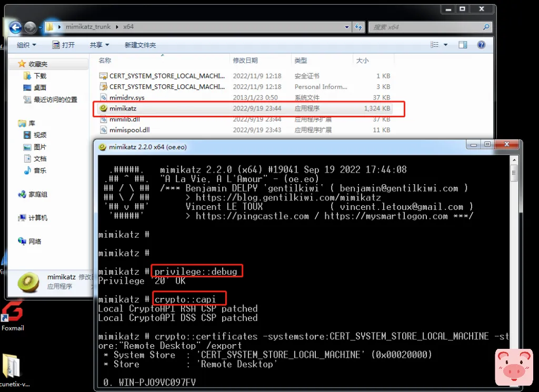Click the change view icon
Image resolution: width=539 pixels, height=392 pixels.
click(x=435, y=45)
